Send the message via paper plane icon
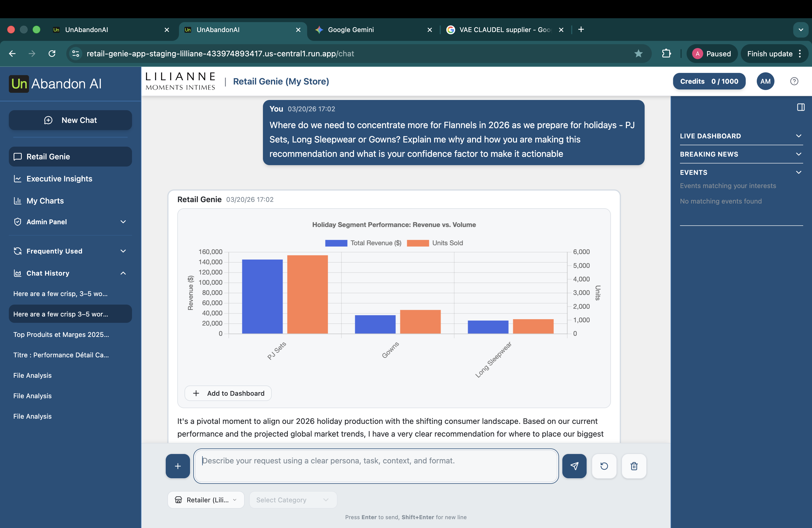 tap(574, 466)
